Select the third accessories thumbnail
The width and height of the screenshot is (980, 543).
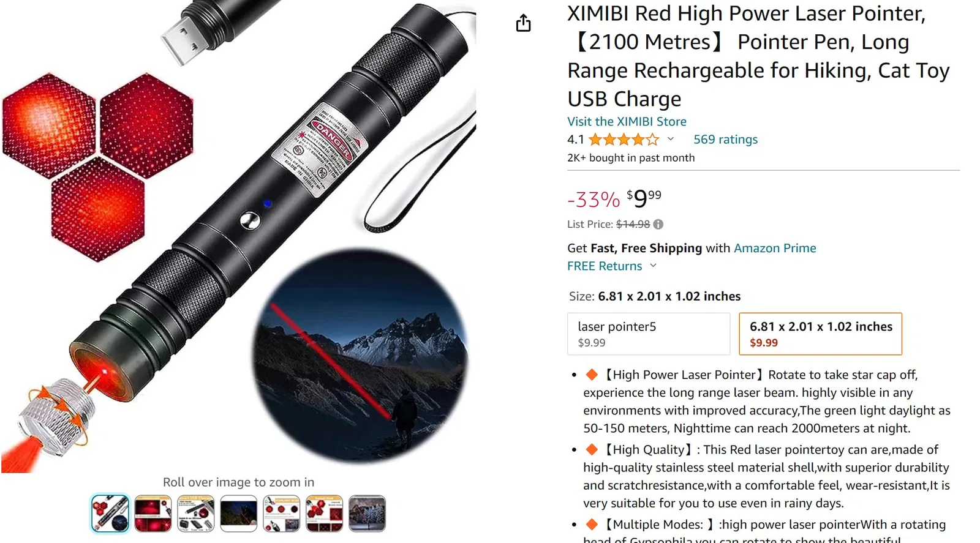click(196, 513)
